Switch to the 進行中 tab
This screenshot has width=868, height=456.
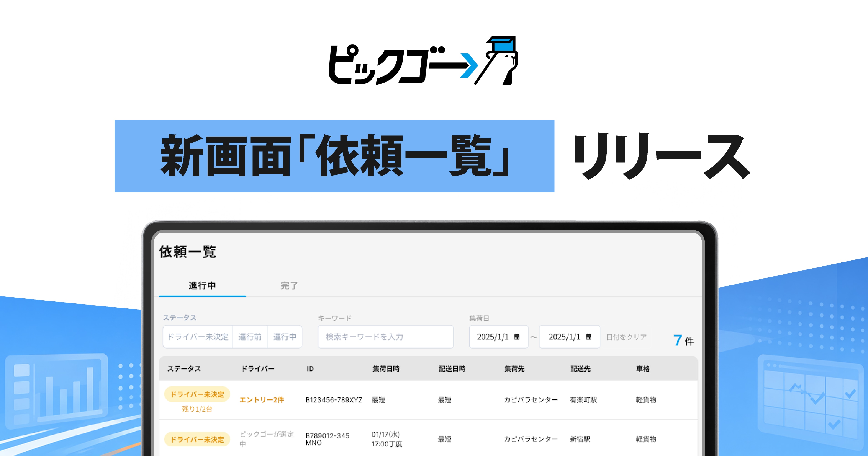point(202,286)
